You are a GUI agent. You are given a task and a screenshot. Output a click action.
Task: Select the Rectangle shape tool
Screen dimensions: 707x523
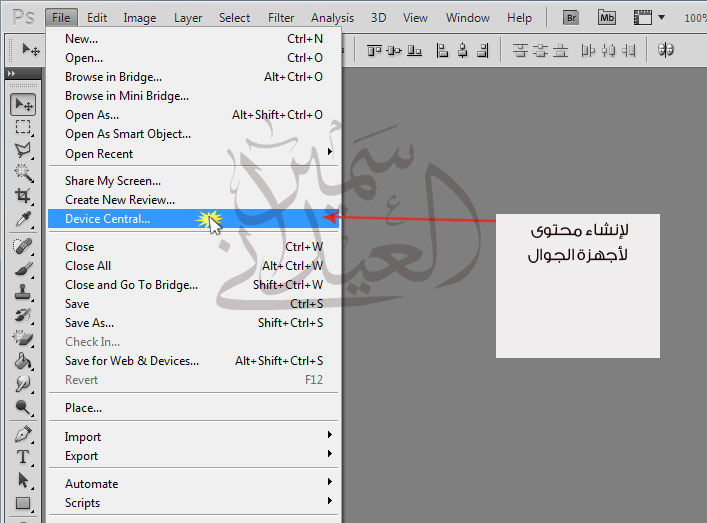pyautogui.click(x=23, y=503)
